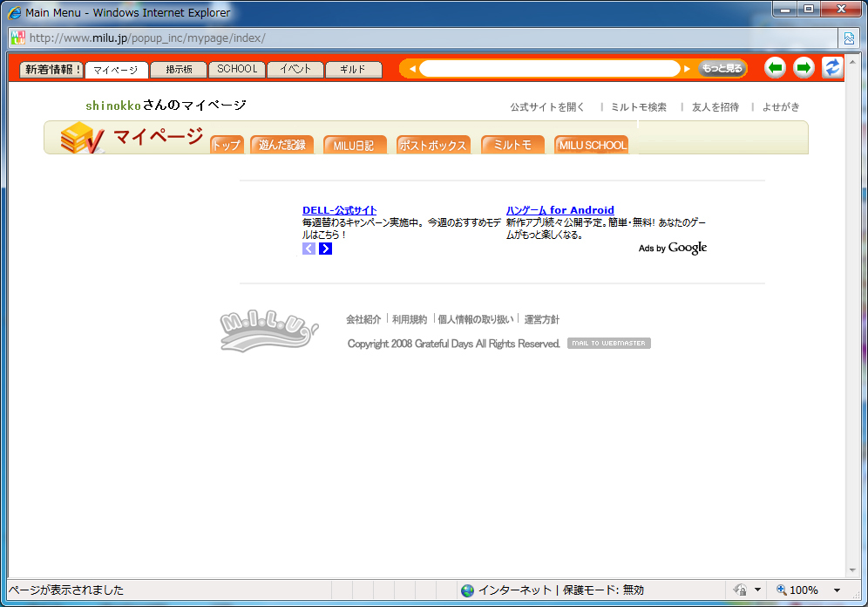Select the イベント tab
The height and width of the screenshot is (607, 868).
coord(295,69)
